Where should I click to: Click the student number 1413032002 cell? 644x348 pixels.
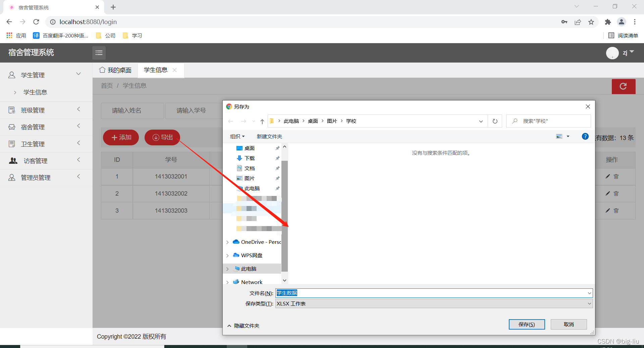coord(171,194)
